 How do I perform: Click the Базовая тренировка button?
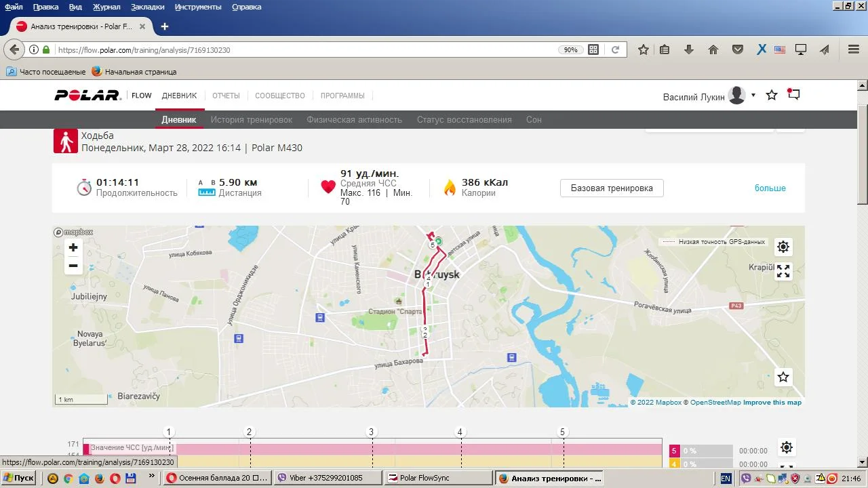coord(612,188)
